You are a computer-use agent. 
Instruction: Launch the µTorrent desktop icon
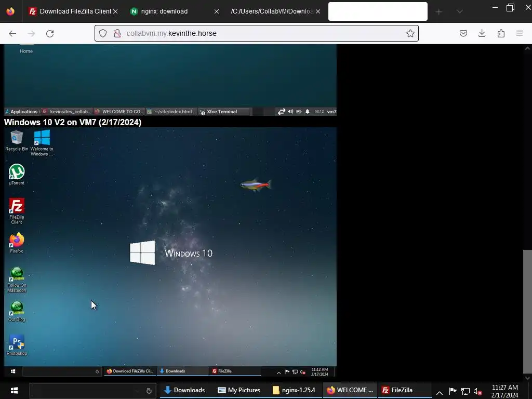coord(17,175)
